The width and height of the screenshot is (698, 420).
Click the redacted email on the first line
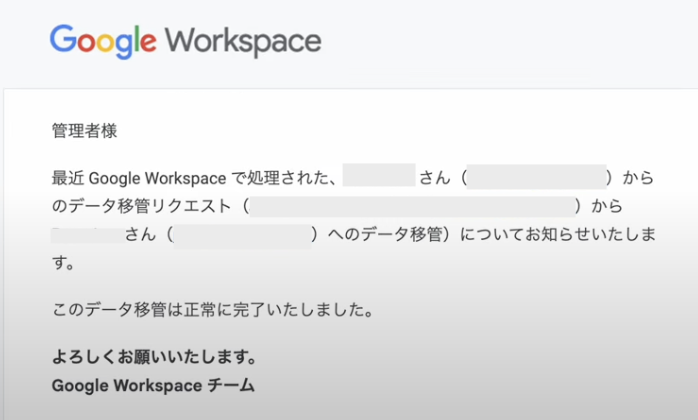(x=537, y=178)
